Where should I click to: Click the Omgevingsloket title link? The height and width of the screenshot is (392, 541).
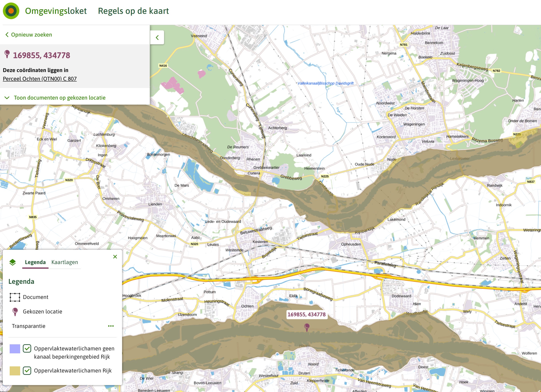pyautogui.click(x=56, y=11)
